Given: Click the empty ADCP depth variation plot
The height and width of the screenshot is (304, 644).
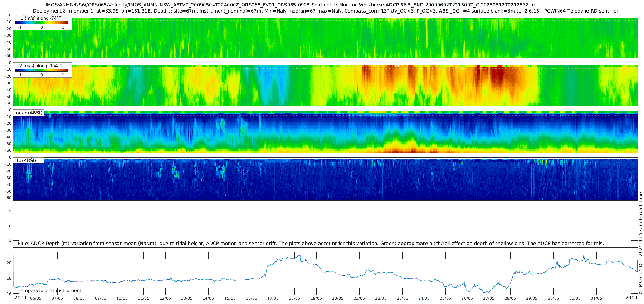Looking at the screenshot, I should point(325,226).
